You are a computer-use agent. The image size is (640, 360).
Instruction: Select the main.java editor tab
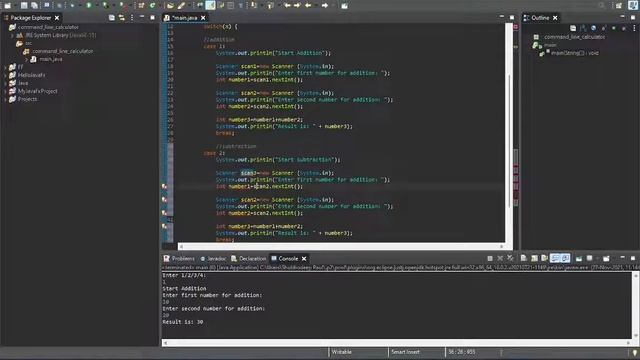[x=185, y=18]
